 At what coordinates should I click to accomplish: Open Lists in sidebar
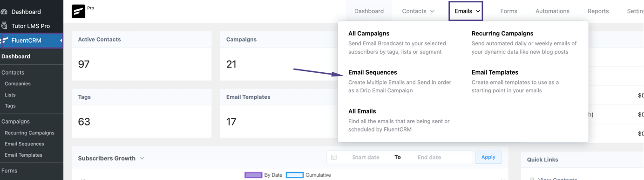point(10,95)
